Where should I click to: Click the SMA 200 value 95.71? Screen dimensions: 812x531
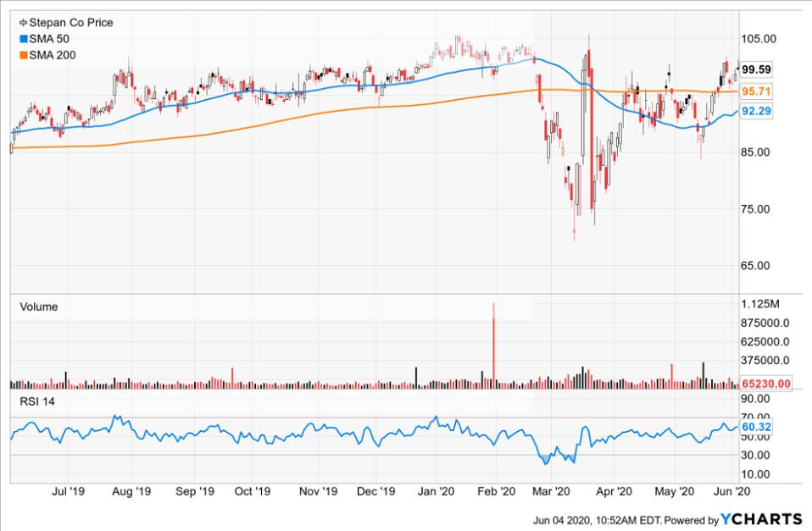pyautogui.click(x=756, y=91)
